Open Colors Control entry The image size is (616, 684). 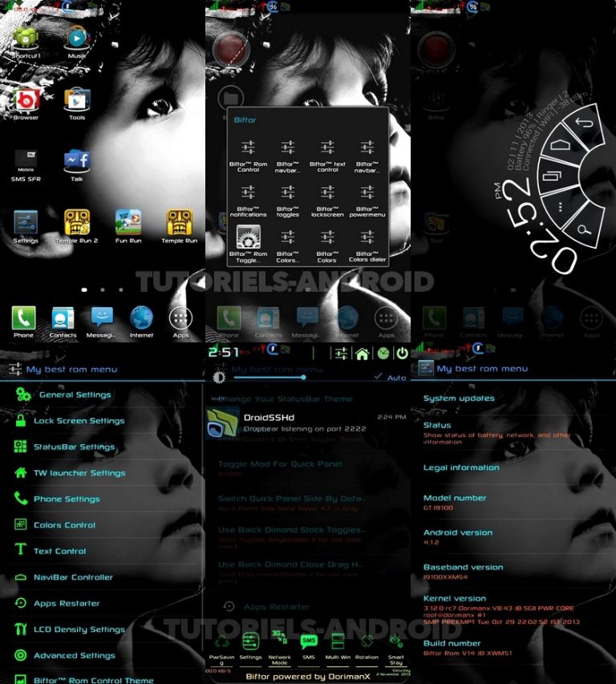point(102,524)
